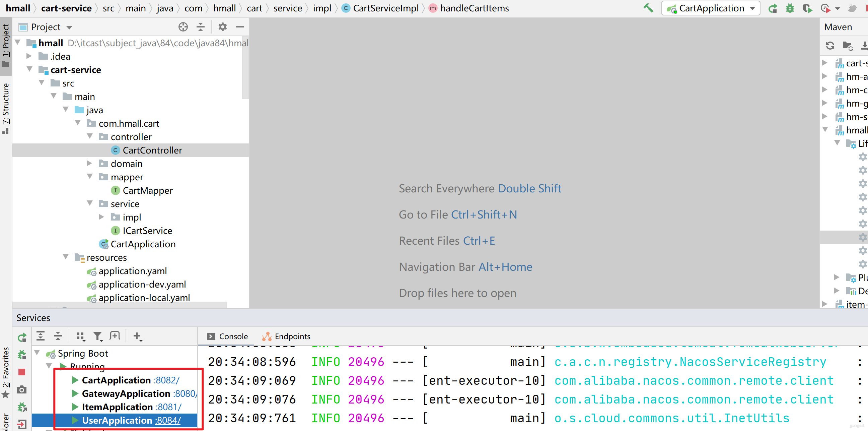Open the profiler run icon
This screenshot has width=868, height=431.
(x=825, y=8)
